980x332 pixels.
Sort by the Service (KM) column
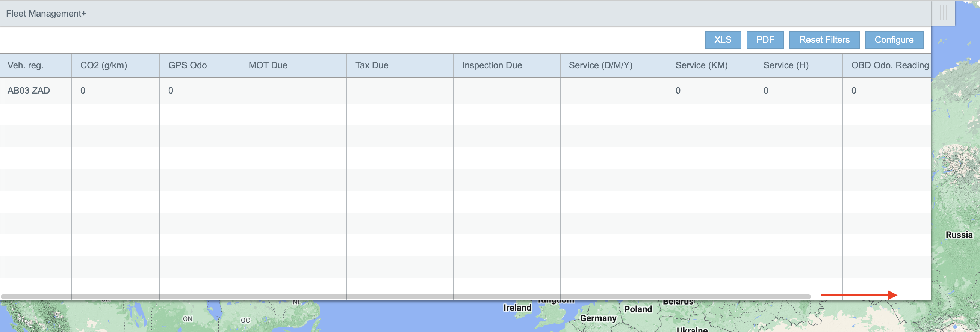(x=701, y=65)
